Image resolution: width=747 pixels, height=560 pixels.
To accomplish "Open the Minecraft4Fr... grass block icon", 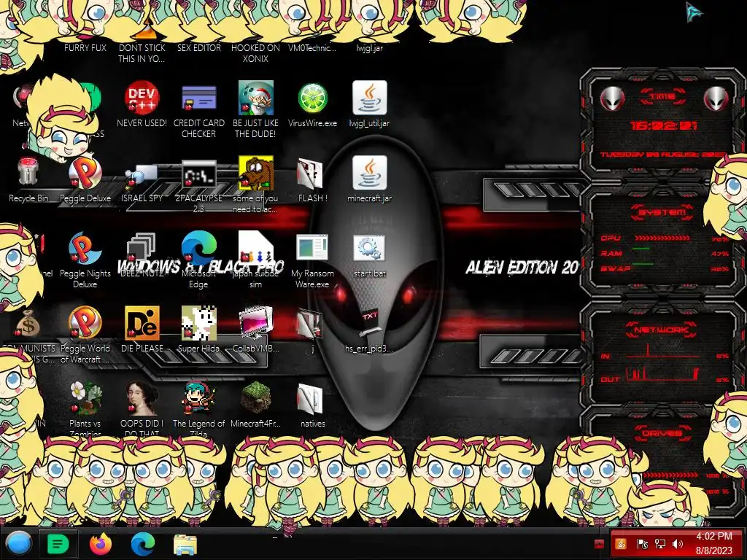I will point(256,398).
